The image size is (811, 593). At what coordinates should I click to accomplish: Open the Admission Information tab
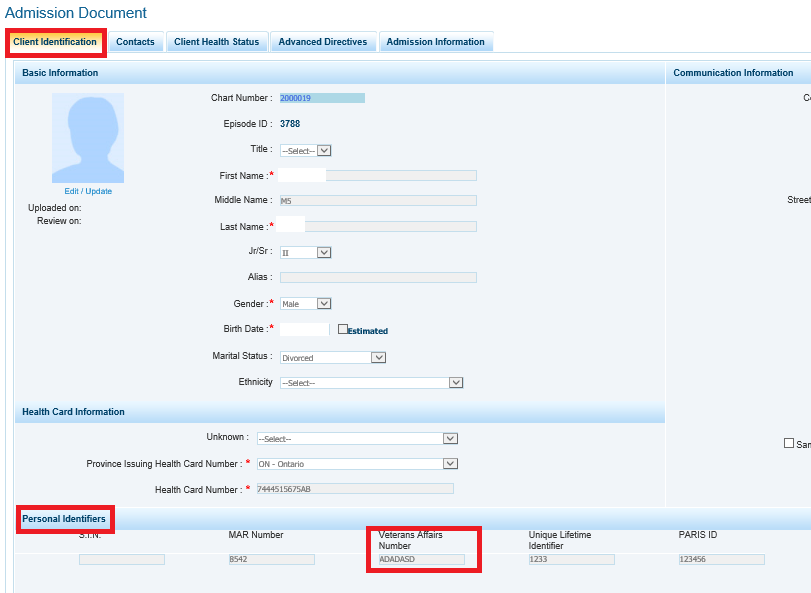435,42
